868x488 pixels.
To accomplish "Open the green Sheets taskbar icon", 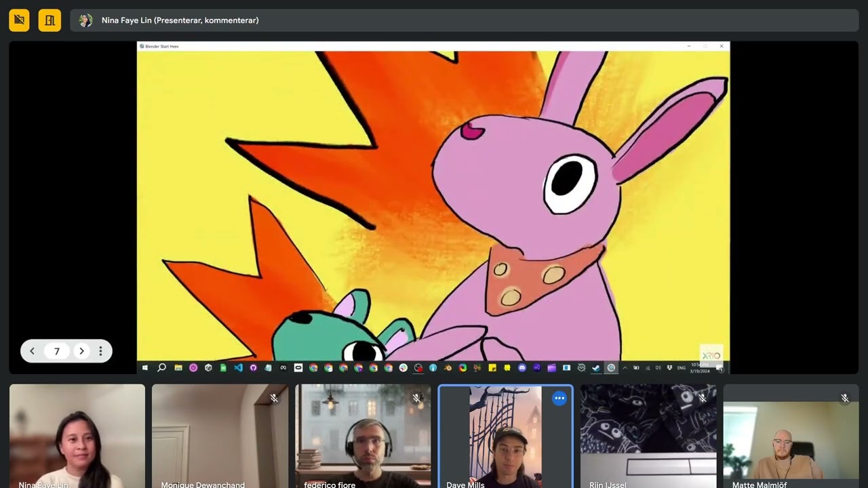I will [223, 368].
